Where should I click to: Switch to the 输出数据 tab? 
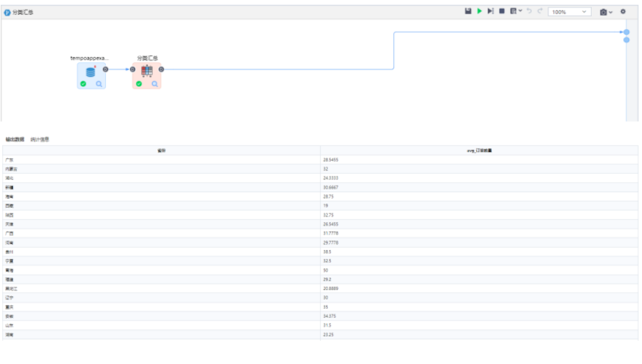click(15, 139)
